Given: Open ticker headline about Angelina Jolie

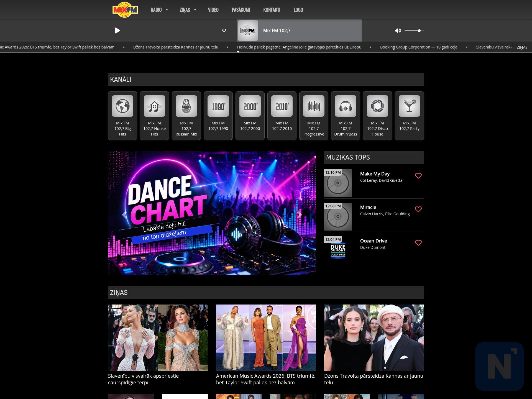Looking at the screenshot, I should [x=299, y=47].
